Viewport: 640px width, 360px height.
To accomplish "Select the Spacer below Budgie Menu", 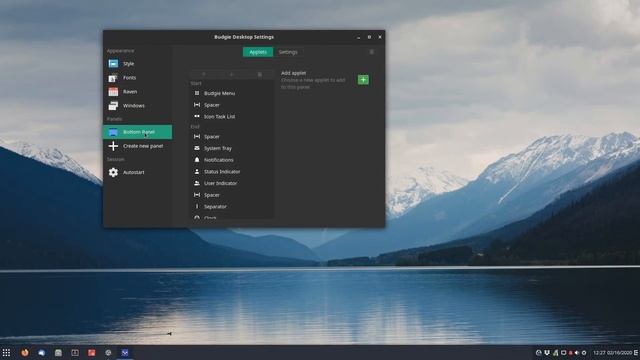I will (232, 105).
